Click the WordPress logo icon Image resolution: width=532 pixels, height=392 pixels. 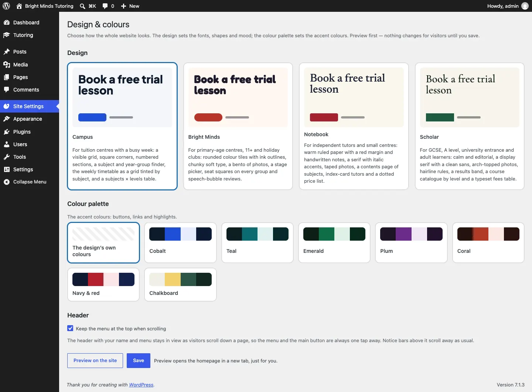click(x=6, y=6)
